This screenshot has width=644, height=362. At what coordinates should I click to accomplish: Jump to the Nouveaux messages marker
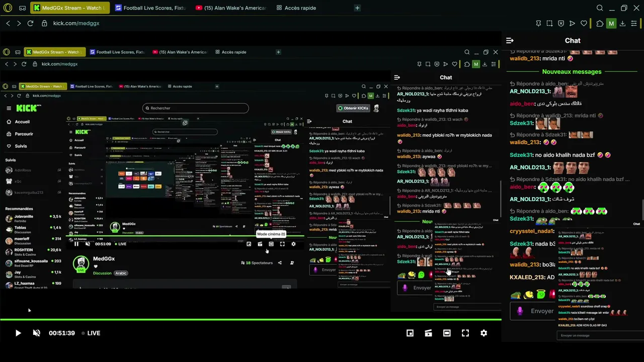572,71
